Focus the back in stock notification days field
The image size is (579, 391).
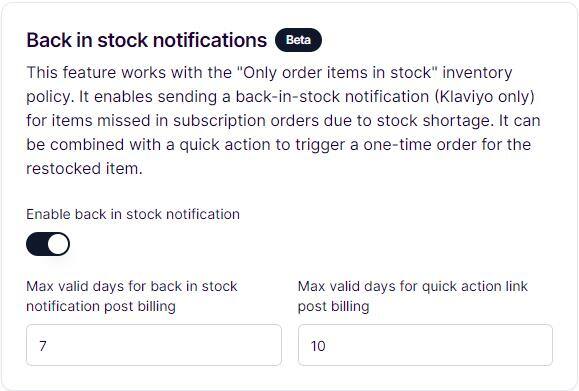pos(154,345)
